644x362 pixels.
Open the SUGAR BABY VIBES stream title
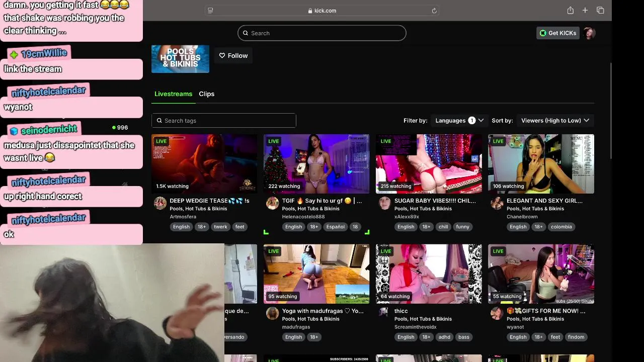435,201
